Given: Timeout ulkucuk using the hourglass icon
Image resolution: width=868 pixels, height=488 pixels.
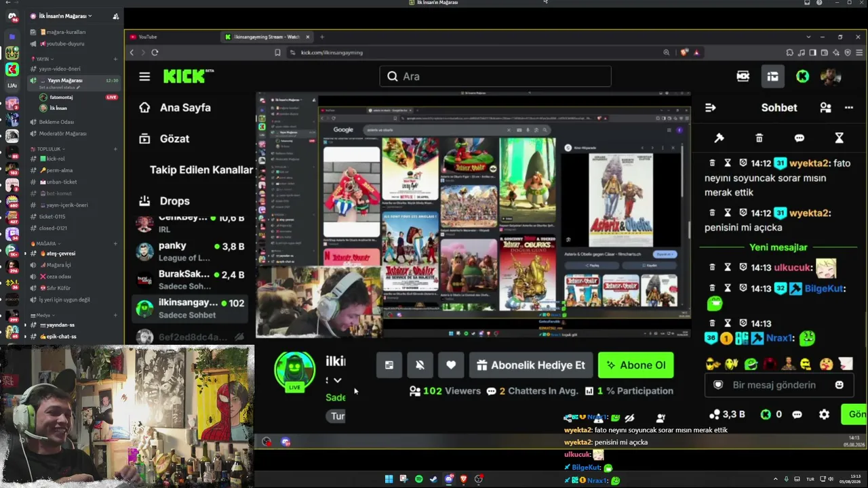Looking at the screenshot, I should (728, 268).
